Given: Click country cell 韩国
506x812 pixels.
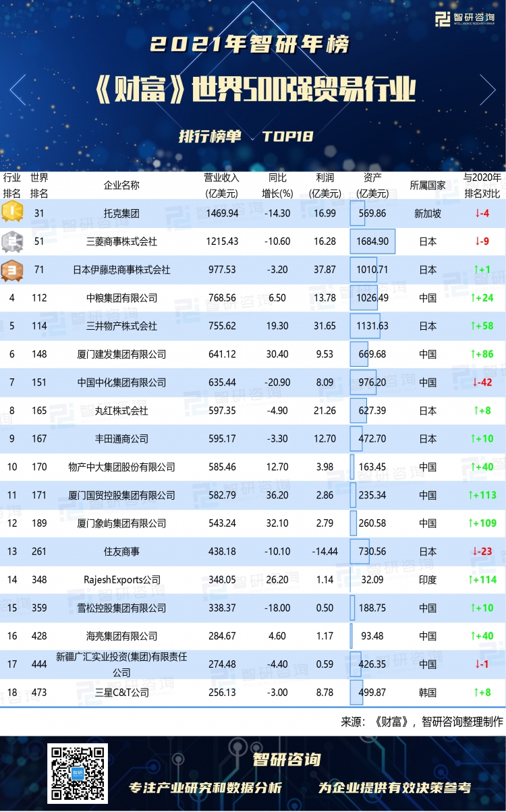Looking at the screenshot, I should (x=428, y=693).
